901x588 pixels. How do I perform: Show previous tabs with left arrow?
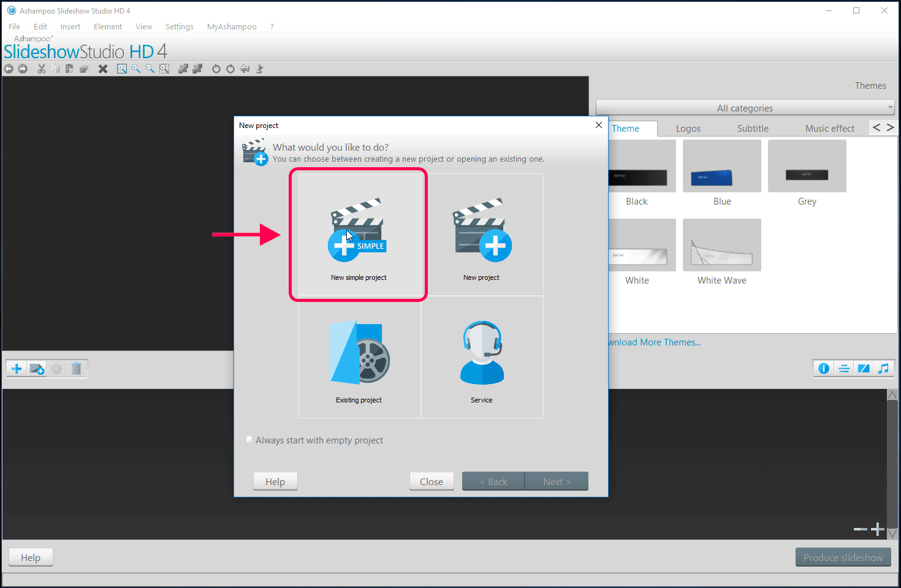[876, 127]
